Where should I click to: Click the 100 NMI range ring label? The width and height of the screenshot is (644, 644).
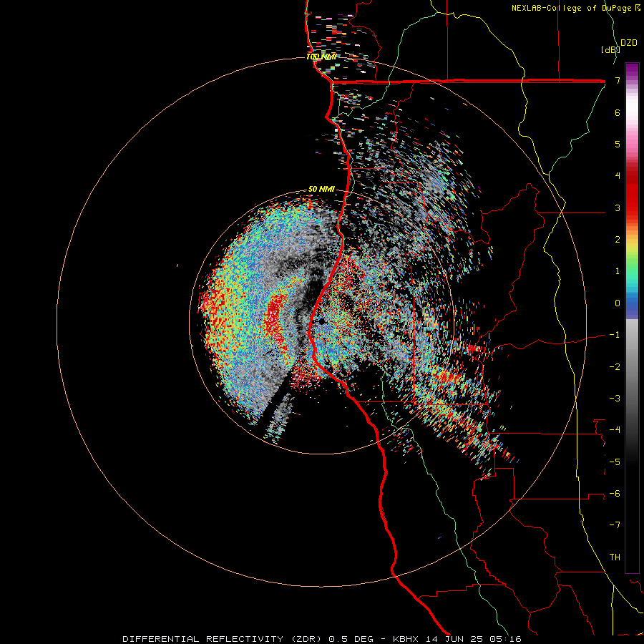click(321, 57)
